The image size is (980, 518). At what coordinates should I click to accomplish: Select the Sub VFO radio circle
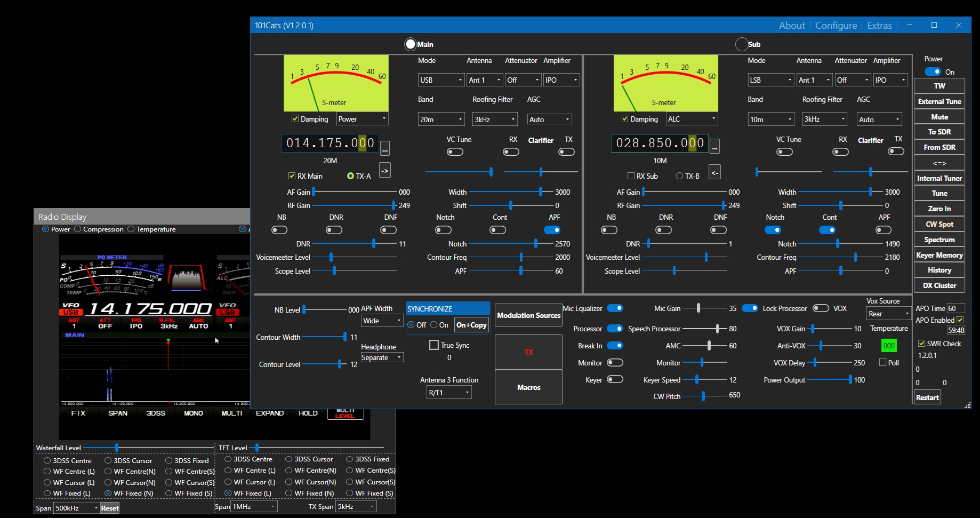(741, 44)
